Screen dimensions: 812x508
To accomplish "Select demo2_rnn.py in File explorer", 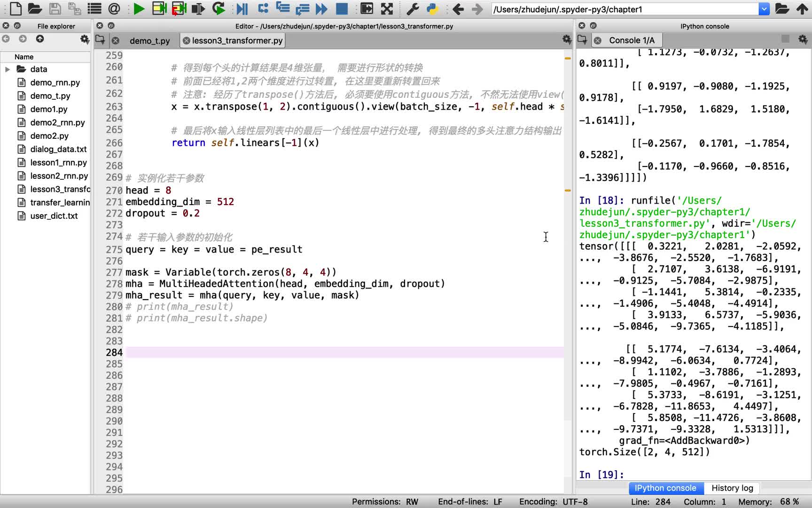I will pos(57,122).
